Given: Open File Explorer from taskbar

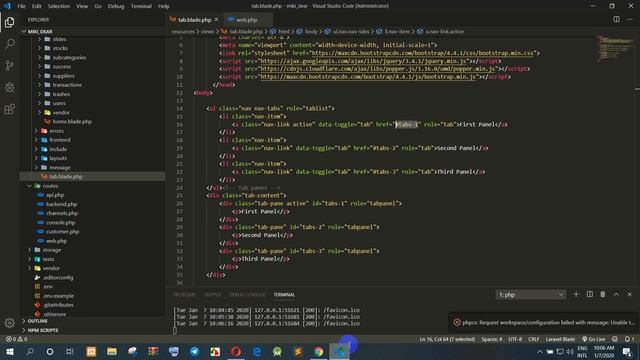Looking at the screenshot, I should click(x=111, y=351).
